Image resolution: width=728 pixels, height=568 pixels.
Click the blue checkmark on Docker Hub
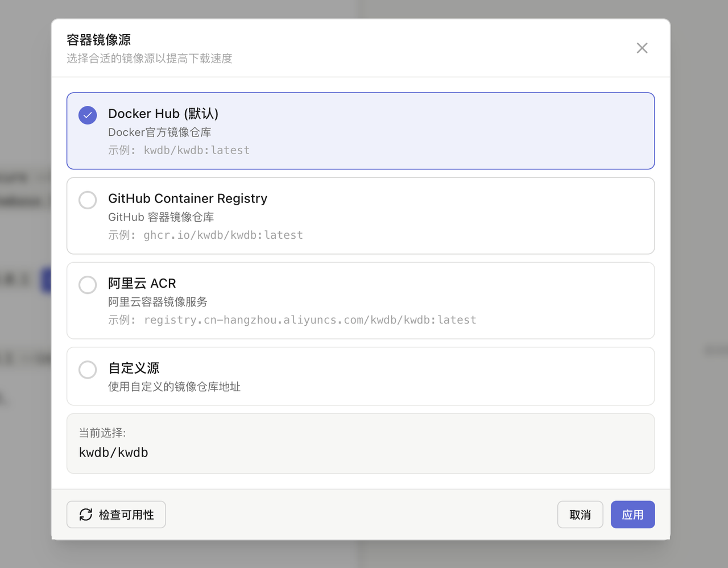point(88,115)
